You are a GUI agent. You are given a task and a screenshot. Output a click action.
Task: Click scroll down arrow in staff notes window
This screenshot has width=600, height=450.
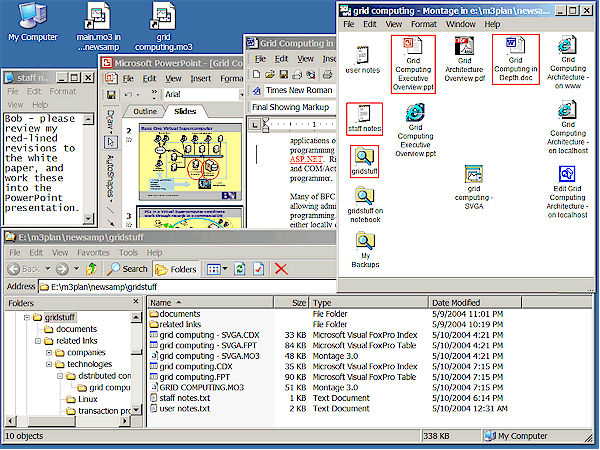[x=88, y=219]
